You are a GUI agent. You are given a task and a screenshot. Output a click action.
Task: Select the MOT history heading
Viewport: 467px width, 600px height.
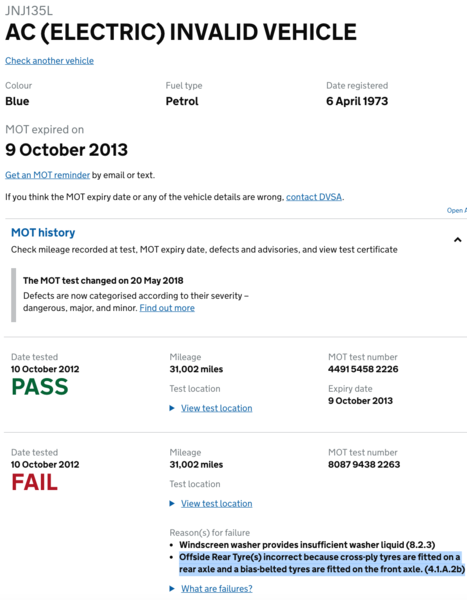[x=43, y=233]
